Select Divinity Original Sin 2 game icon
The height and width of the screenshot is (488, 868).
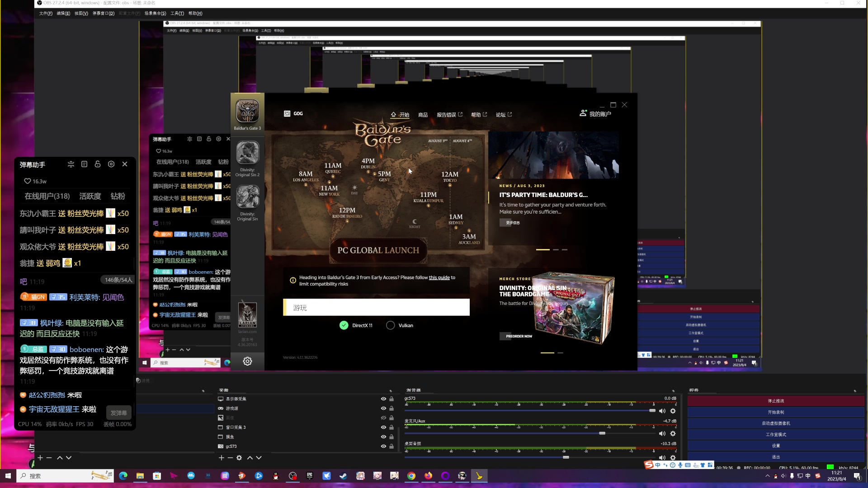point(247,153)
